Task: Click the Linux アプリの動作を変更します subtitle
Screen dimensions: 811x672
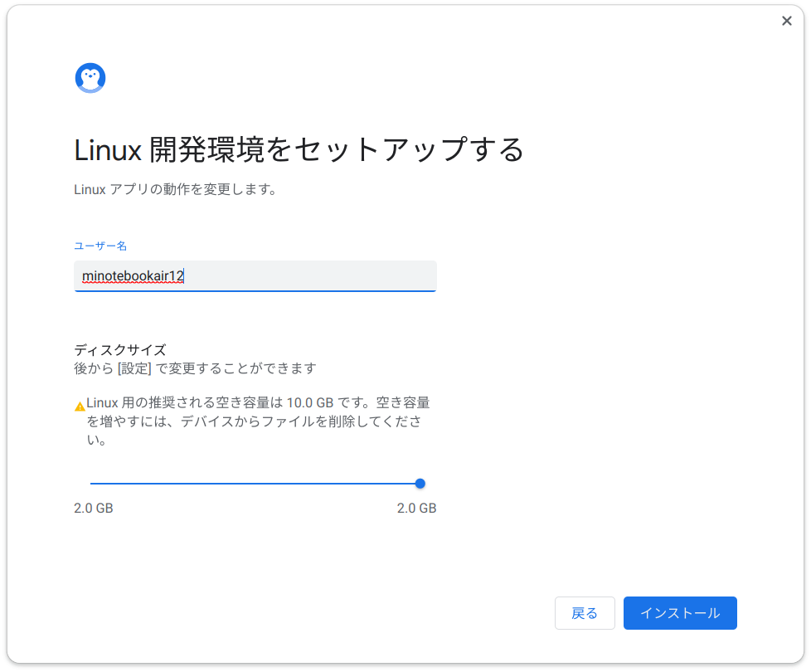Action: tap(176, 189)
